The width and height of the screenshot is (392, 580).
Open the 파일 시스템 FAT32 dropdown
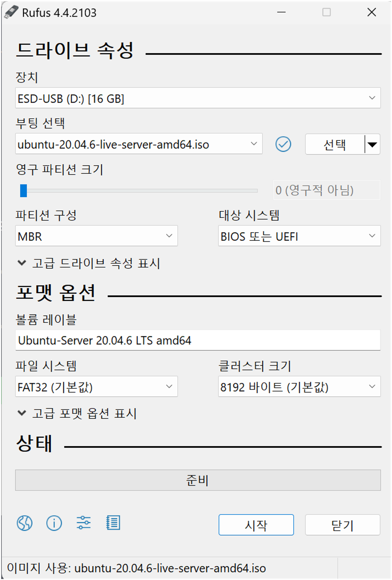(96, 387)
